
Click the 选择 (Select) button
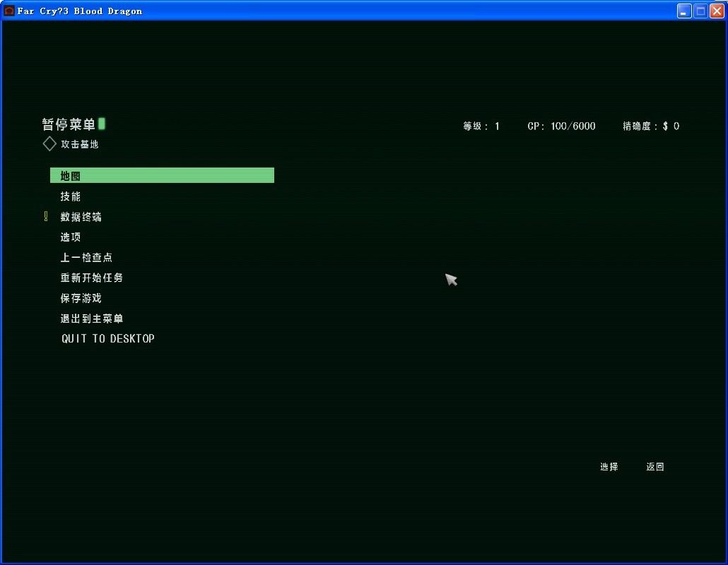coord(609,467)
